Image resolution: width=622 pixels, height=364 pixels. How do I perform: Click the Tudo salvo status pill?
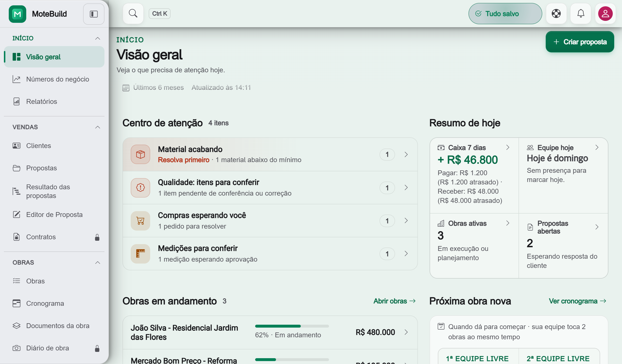click(505, 14)
